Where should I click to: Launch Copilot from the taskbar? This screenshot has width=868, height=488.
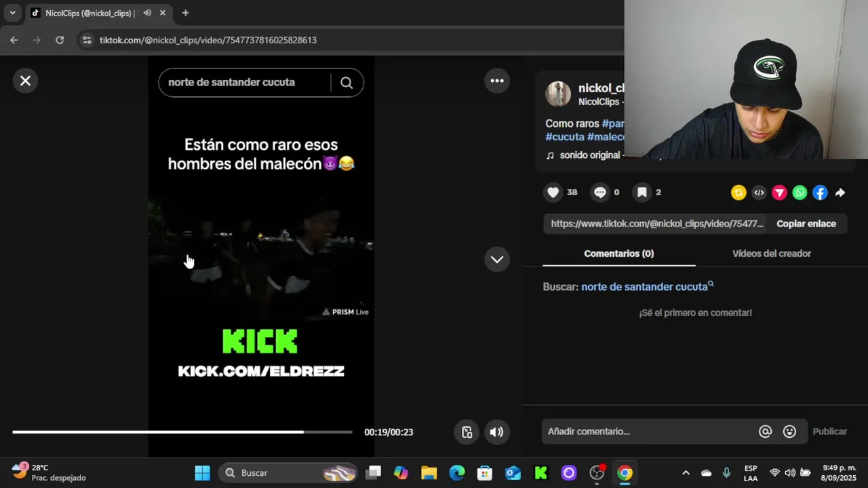pos(401,472)
